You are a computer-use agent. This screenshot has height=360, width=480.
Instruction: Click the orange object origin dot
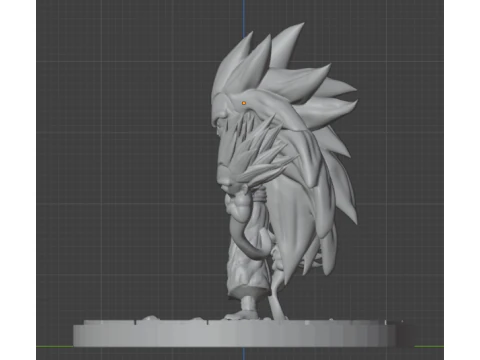coord(244,103)
